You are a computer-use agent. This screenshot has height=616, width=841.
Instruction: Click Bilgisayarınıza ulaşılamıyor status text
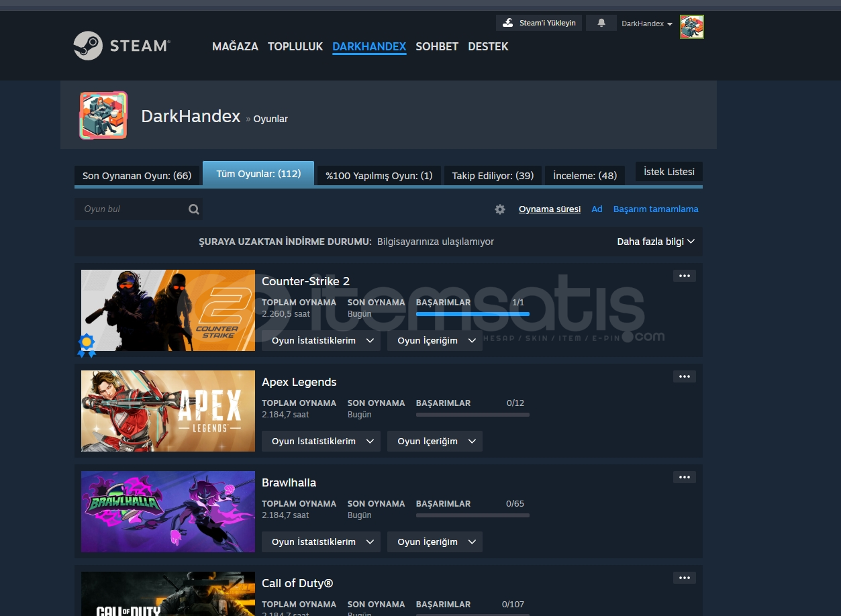tap(436, 242)
